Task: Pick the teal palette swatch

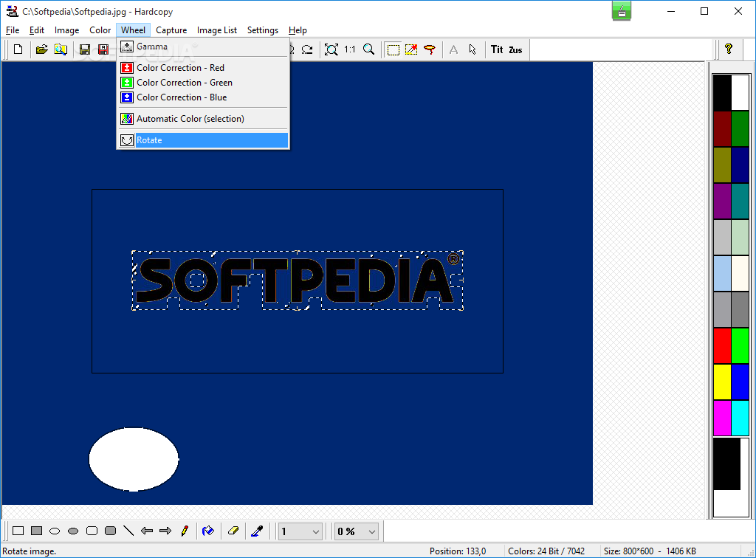Action: click(x=740, y=201)
